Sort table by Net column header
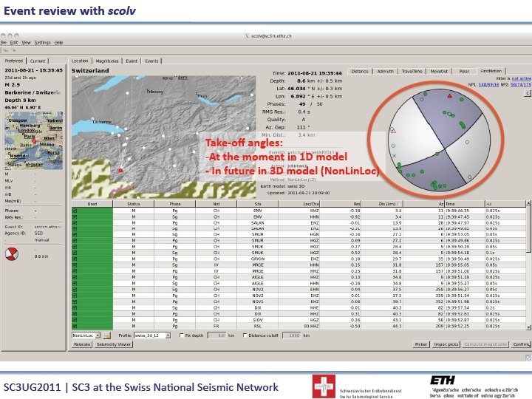The width and height of the screenshot is (532, 399). point(216,204)
